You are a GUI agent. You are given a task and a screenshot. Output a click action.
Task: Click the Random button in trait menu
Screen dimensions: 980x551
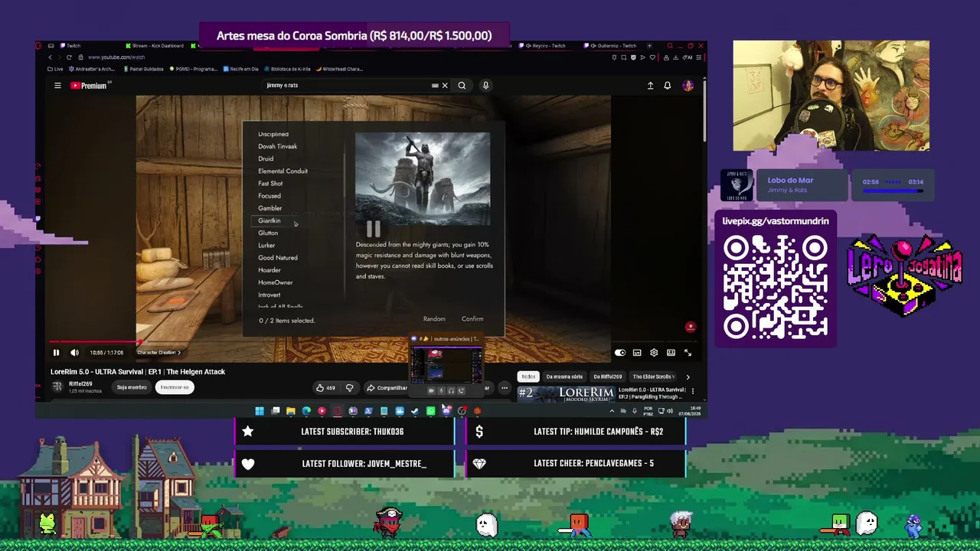coord(434,319)
